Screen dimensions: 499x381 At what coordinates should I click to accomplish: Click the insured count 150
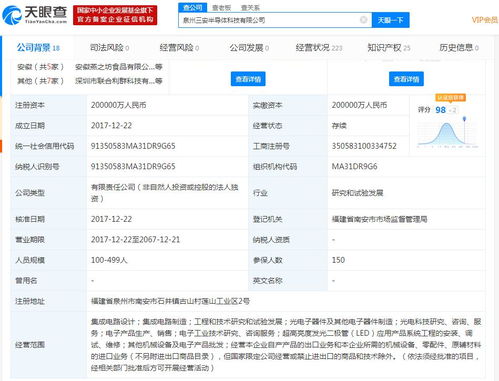click(338, 260)
